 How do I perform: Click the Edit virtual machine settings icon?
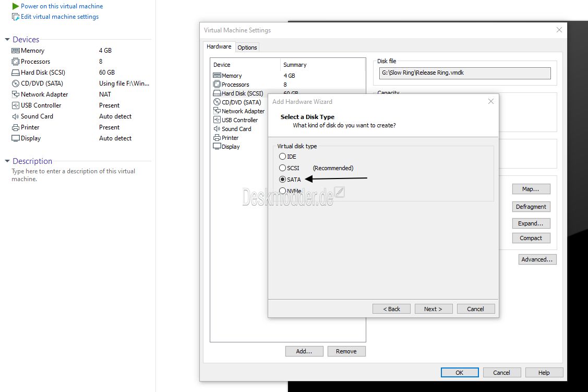15,17
